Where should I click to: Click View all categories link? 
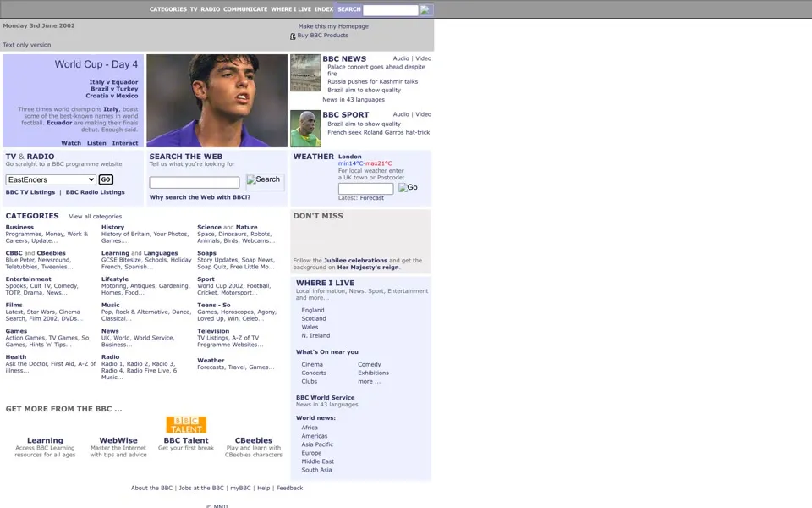pyautogui.click(x=96, y=217)
